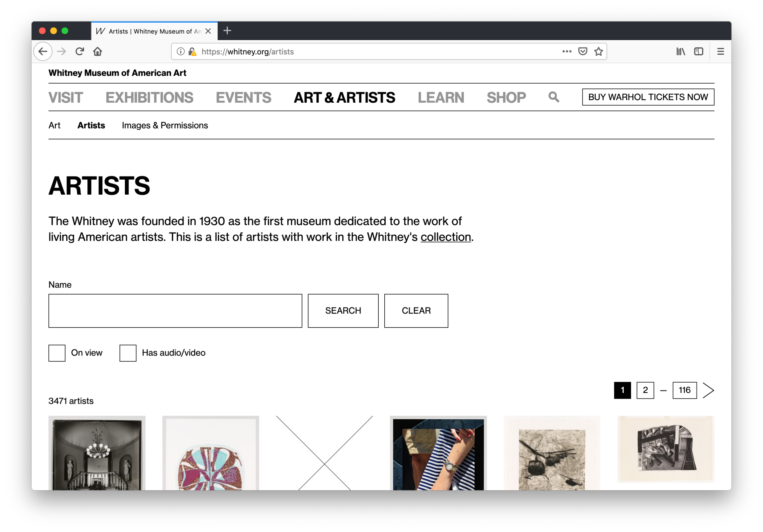Click the artist name search input field
This screenshot has height=532, width=763.
click(175, 310)
